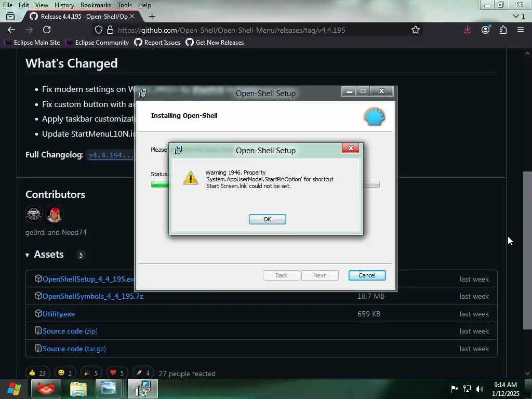This screenshot has width=532, height=399.
Task: Open the list all tabs dropdown
Action: 518,16
